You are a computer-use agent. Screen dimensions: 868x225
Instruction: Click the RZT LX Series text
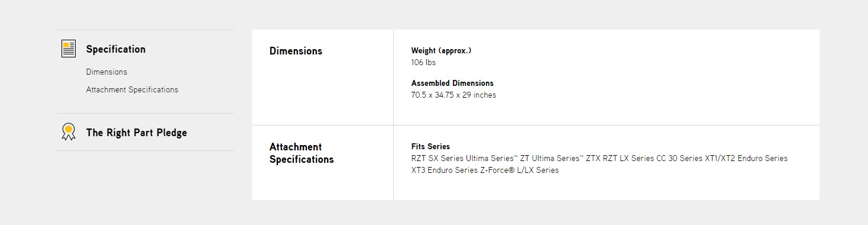pos(628,158)
